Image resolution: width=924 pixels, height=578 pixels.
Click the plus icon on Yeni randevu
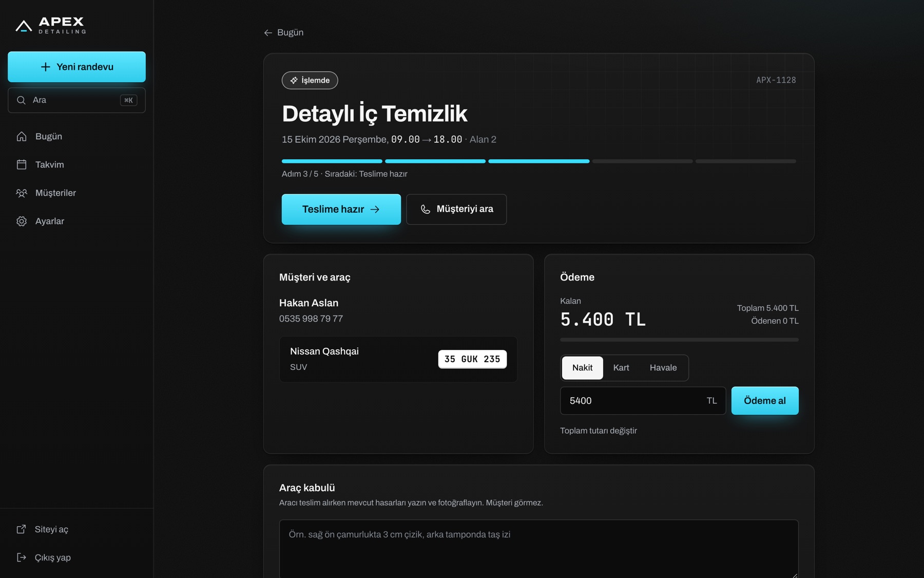click(x=46, y=67)
